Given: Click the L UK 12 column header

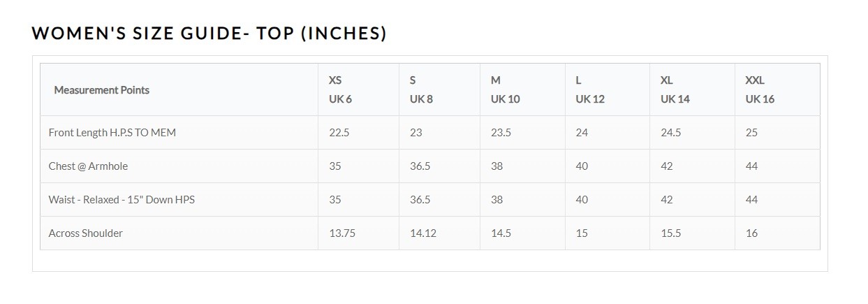Looking at the screenshot, I should pyautogui.click(x=589, y=89).
